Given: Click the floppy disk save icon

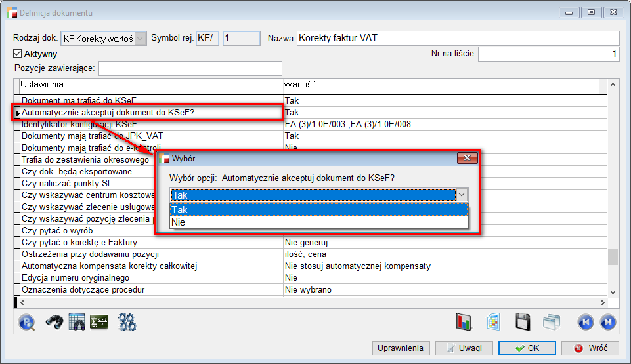Looking at the screenshot, I should point(523,322).
